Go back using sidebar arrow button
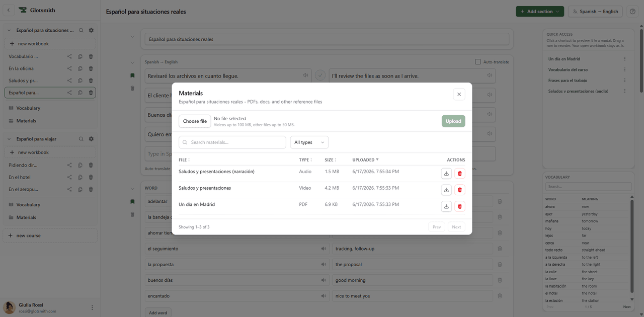644x317 pixels. click(x=8, y=10)
